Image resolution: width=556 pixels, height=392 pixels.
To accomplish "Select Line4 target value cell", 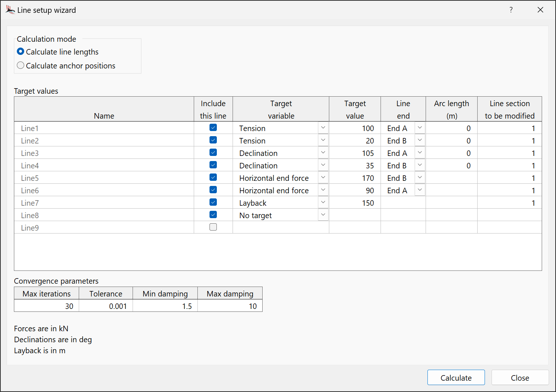I will coord(355,166).
